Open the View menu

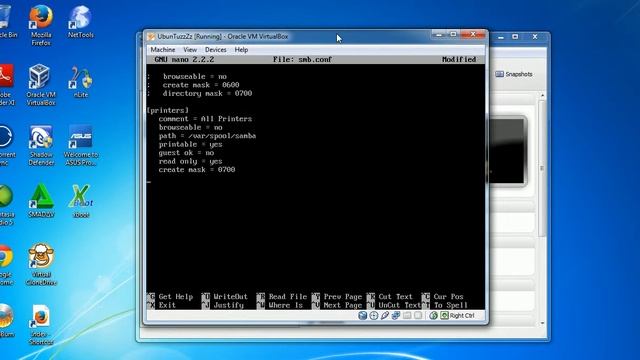point(190,50)
